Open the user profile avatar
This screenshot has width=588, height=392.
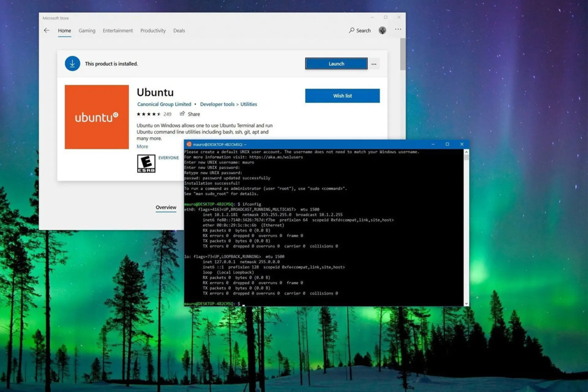pyautogui.click(x=382, y=30)
